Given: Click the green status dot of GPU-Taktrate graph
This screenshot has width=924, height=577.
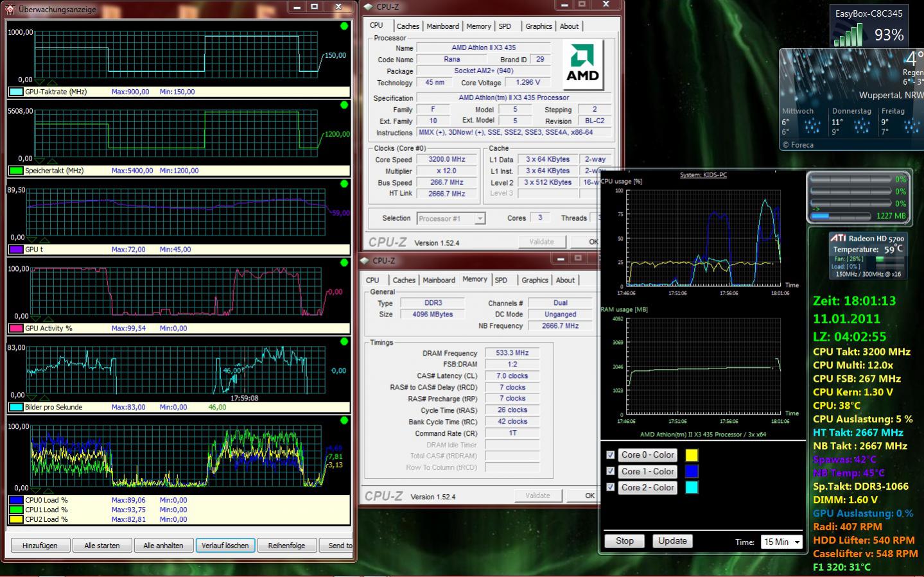Looking at the screenshot, I should pos(344,26).
